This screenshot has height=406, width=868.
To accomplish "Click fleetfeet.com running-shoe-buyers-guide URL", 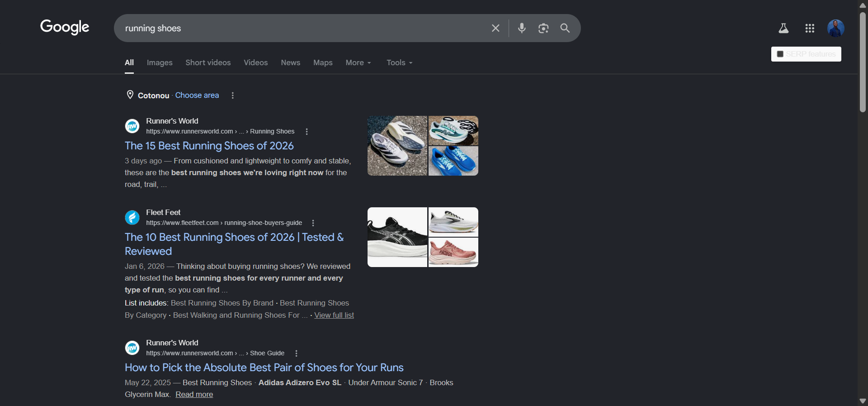I will click(x=224, y=223).
